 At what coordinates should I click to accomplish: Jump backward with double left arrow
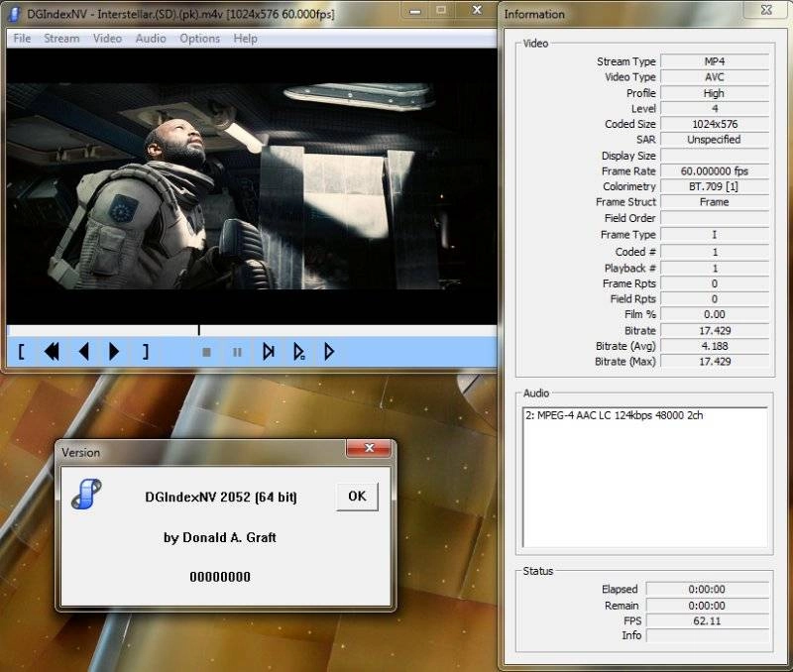(52, 352)
